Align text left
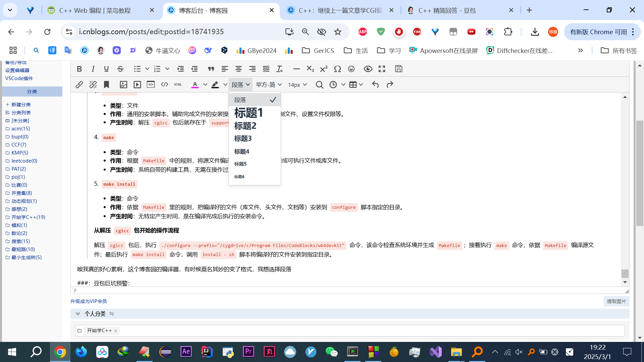Screen dimensions: 644x362 pos(225,69)
